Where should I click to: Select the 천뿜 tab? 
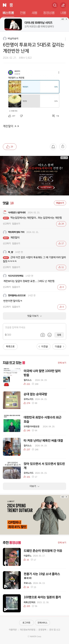pyautogui.click(x=23, y=13)
